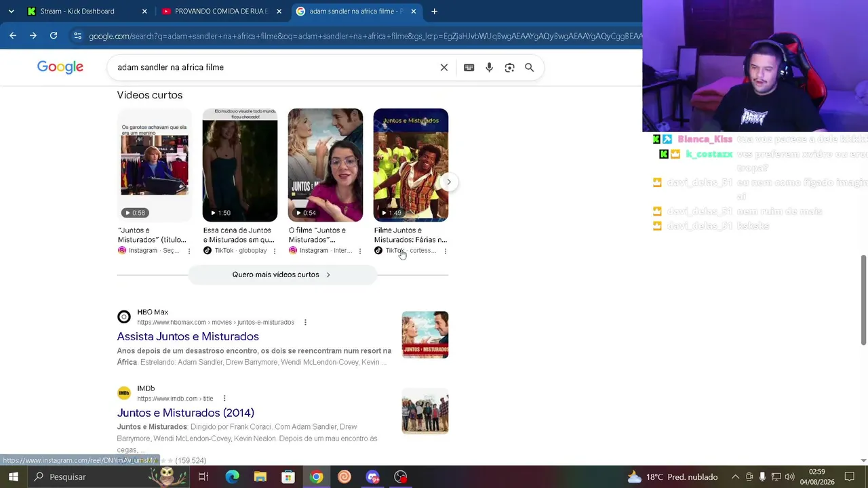Switch to PROVANDO COMIDA DE RUA tab
Screen dimensions: 868x488
pos(221,12)
